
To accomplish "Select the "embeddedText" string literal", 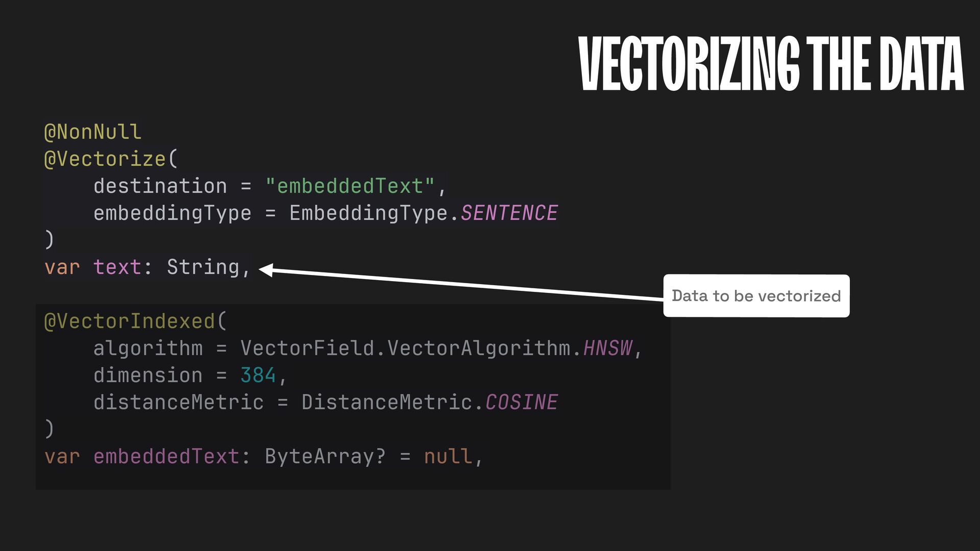I will click(x=350, y=186).
